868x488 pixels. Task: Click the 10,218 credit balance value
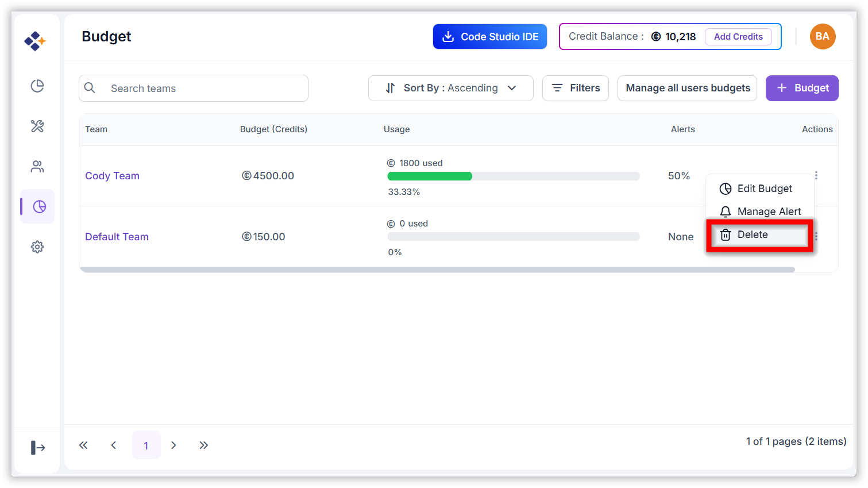680,37
